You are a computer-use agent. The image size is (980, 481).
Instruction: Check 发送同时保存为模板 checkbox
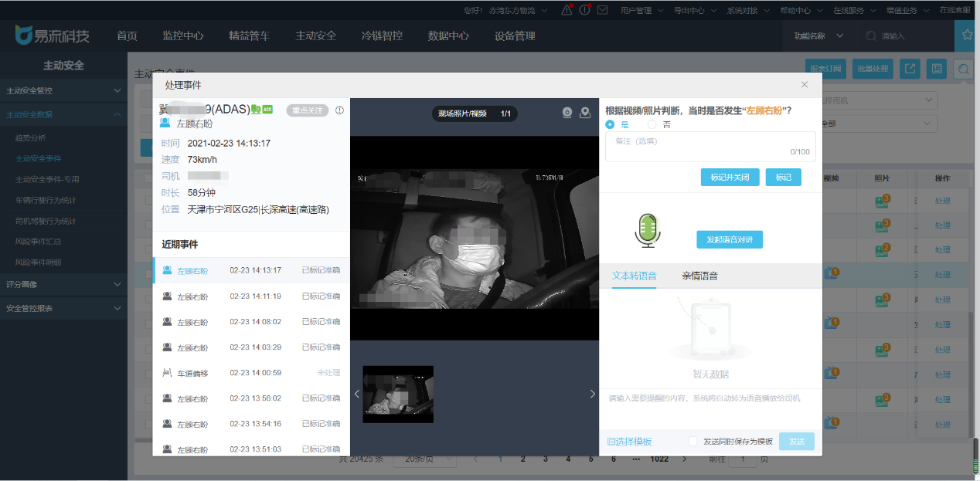(693, 441)
